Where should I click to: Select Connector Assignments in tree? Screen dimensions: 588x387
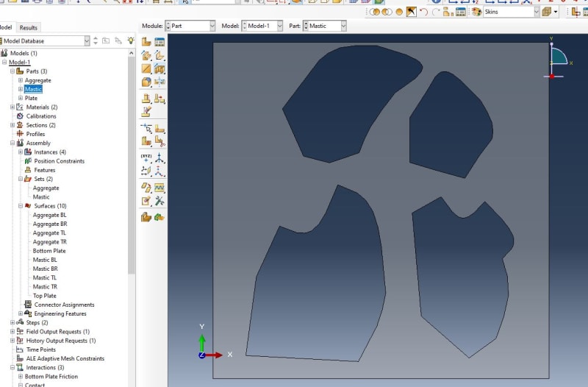64,305
